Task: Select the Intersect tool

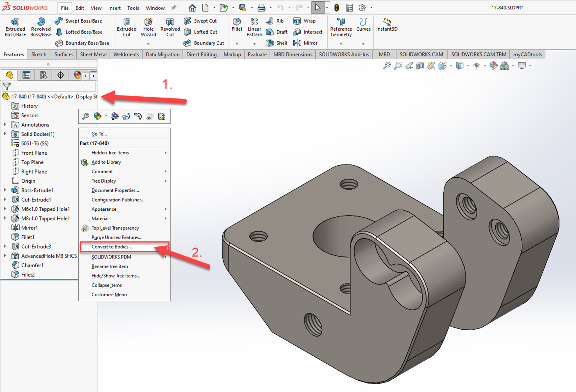Action: point(308,32)
